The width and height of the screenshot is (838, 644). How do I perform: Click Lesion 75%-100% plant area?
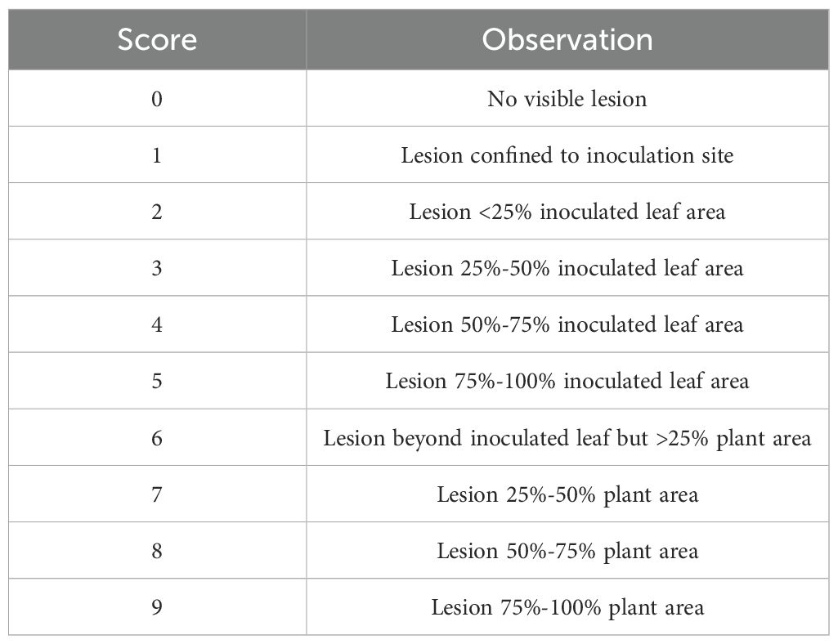click(567, 607)
